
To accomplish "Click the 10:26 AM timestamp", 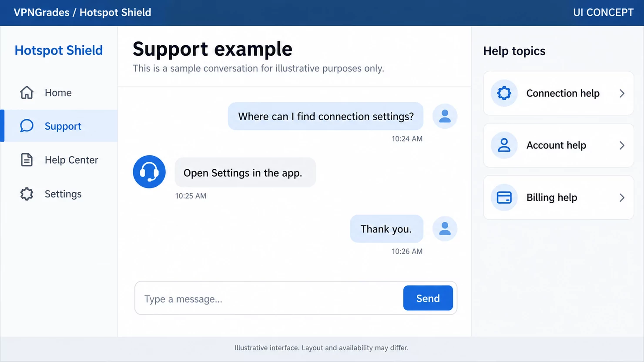I will tap(407, 251).
